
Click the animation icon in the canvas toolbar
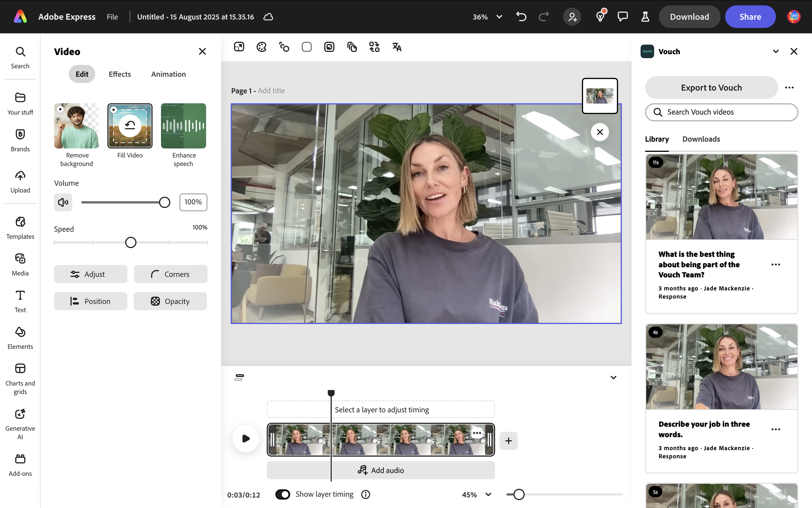tap(284, 47)
